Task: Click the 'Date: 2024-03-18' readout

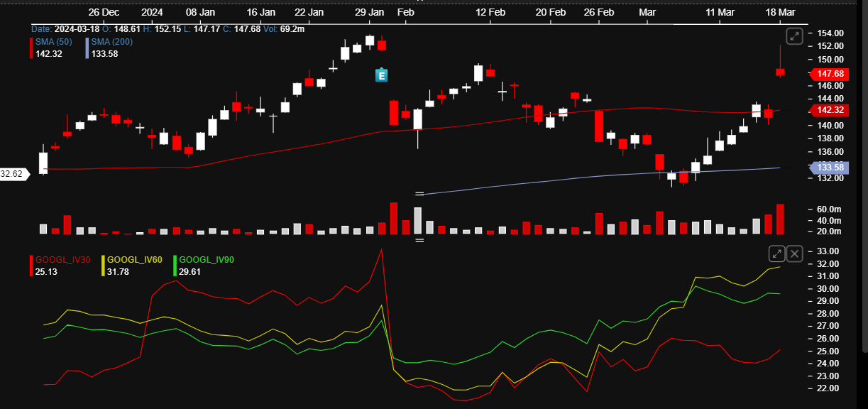Action: [x=65, y=28]
